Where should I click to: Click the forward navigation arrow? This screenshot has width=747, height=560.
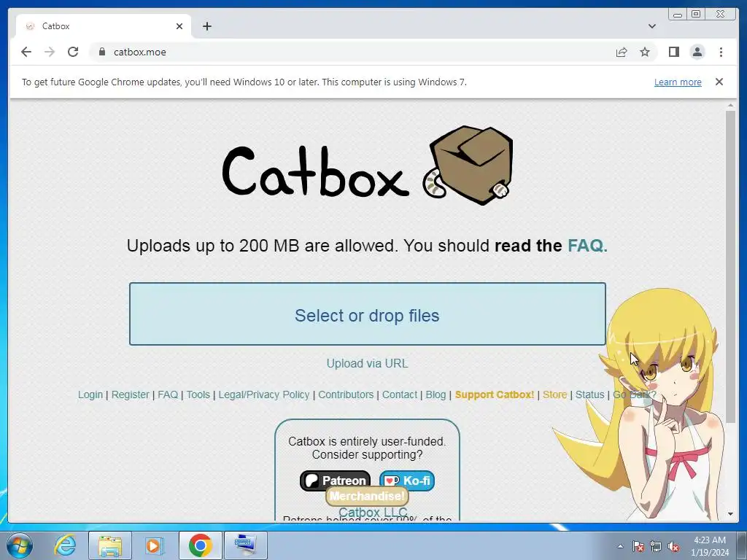[x=50, y=52]
